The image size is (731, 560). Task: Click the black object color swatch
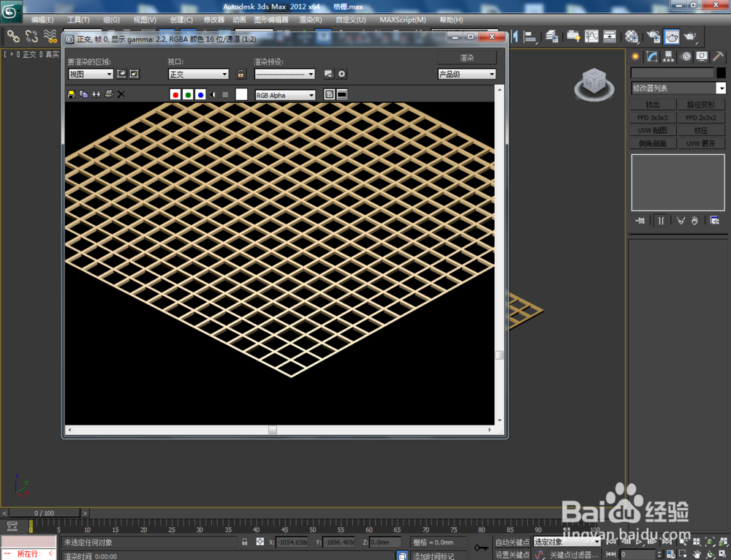(721, 72)
